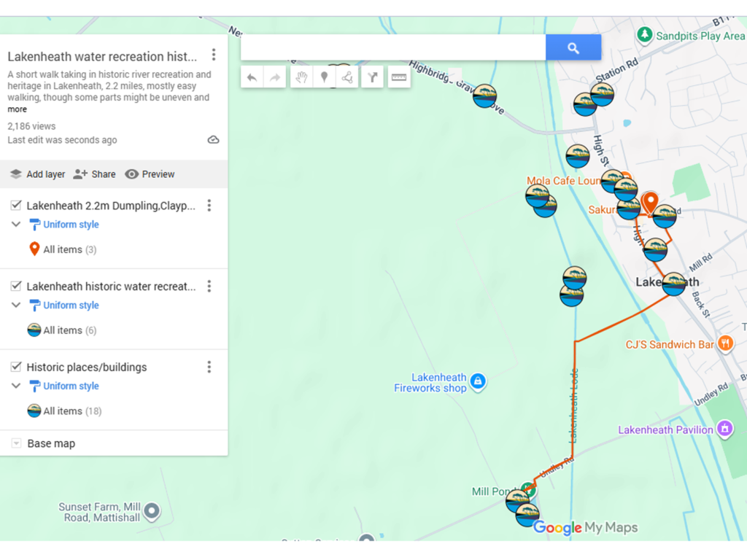Select the hand pan tool
747x560 pixels.
pos(301,77)
